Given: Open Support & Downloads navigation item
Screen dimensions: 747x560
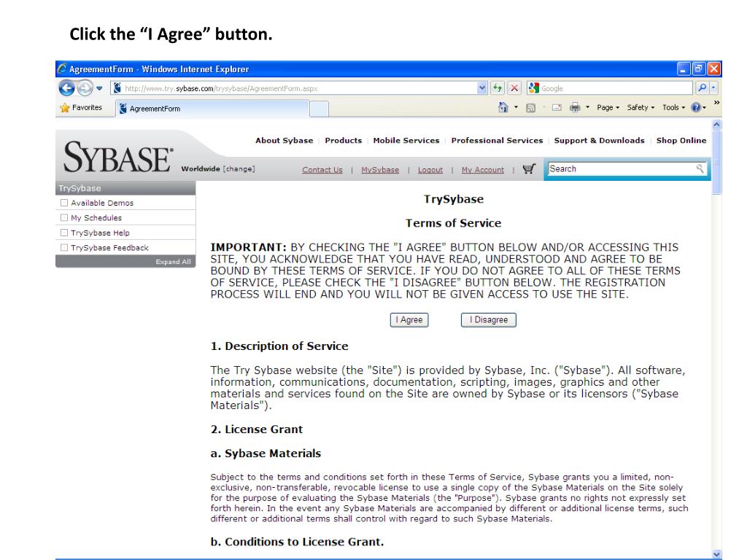Looking at the screenshot, I should click(x=600, y=141).
